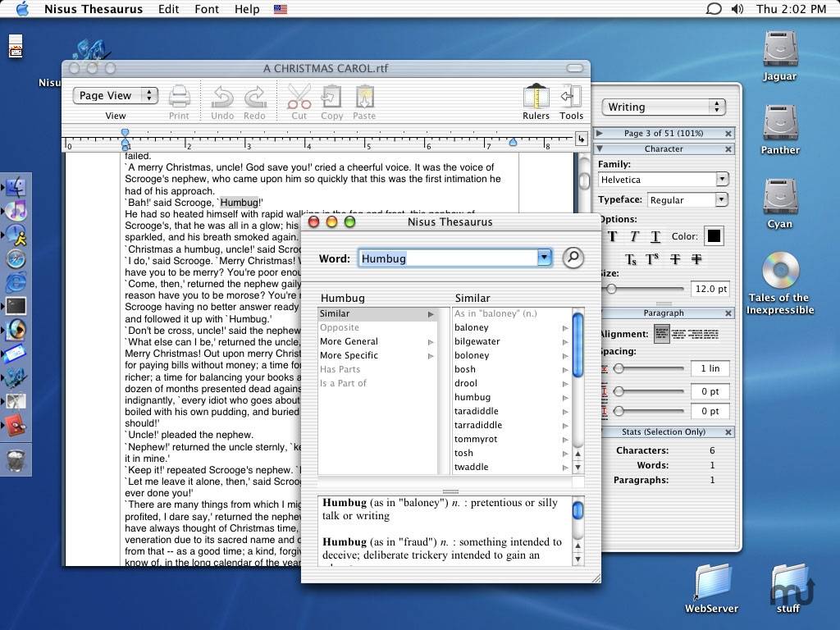The width and height of the screenshot is (840, 630).
Task: Click the Print toolbar icon
Action: tap(179, 97)
